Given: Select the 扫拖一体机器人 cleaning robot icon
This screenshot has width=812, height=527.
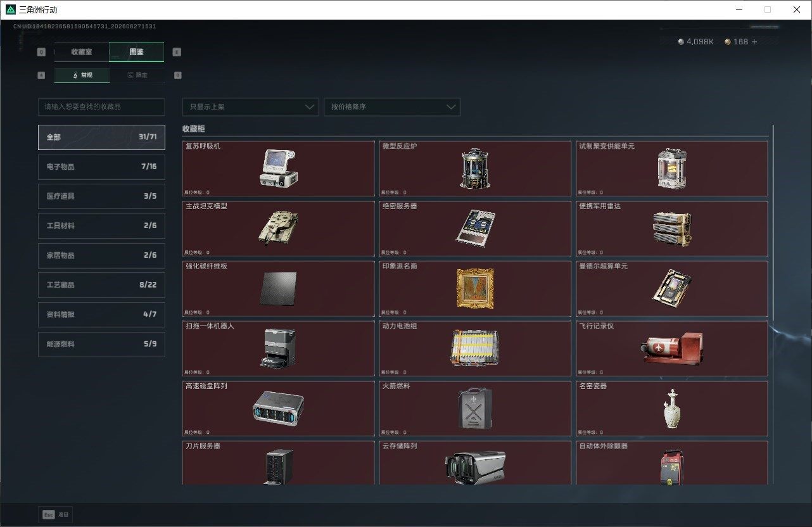Looking at the screenshot, I should point(277,348).
